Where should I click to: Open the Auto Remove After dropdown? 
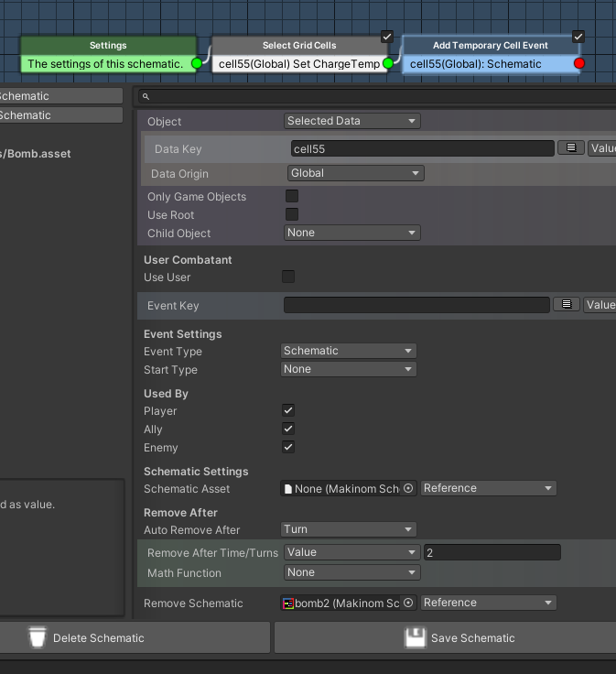(x=349, y=529)
